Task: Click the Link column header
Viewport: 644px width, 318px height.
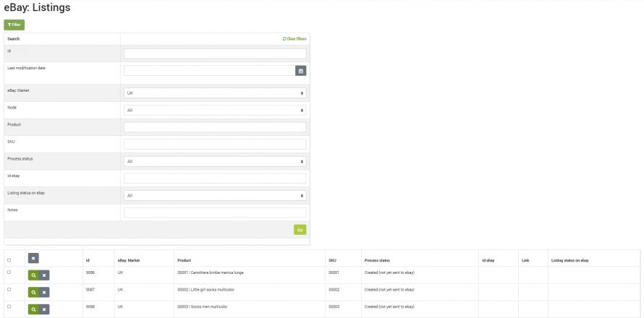Action: click(x=525, y=261)
